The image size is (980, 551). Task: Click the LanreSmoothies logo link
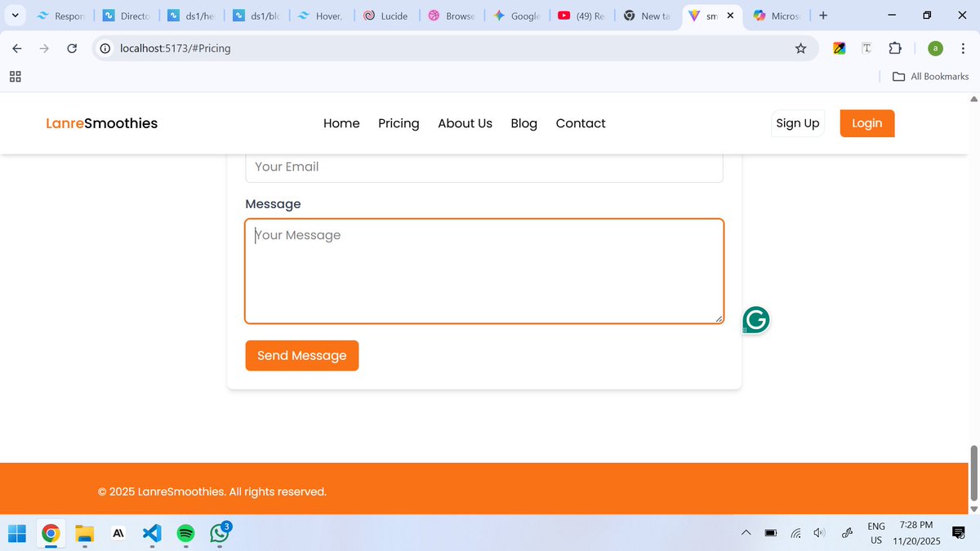pos(101,123)
